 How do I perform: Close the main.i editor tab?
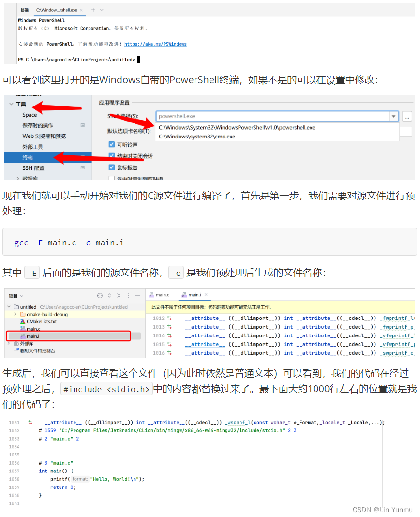[206, 295]
